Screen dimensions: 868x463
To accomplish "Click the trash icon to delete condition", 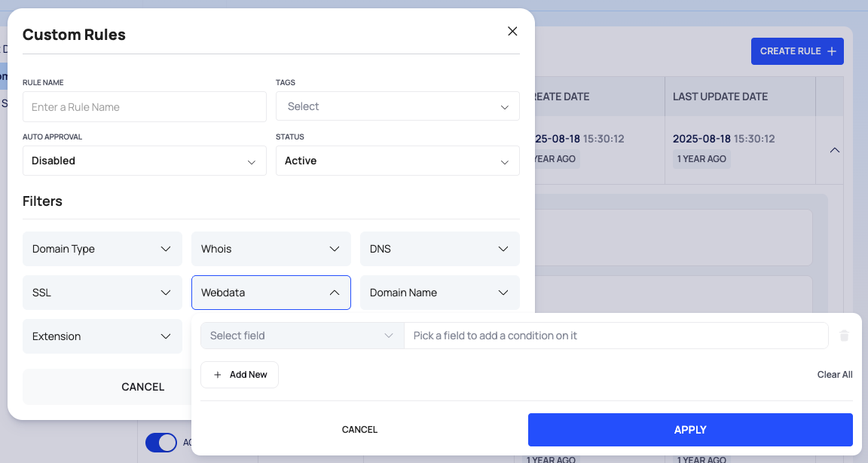I will point(844,336).
